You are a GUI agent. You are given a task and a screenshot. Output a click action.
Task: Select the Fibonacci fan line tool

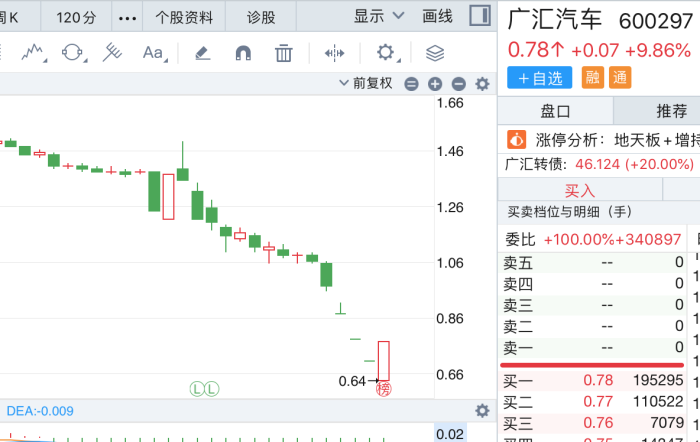112,53
